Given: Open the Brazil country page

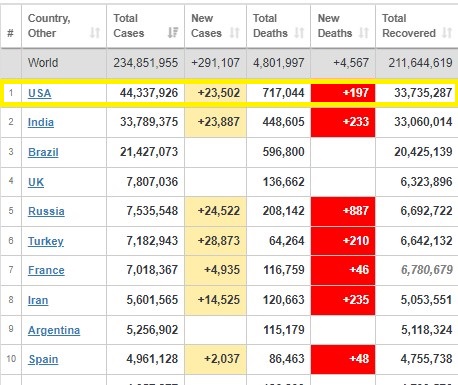Looking at the screenshot, I should [43, 152].
